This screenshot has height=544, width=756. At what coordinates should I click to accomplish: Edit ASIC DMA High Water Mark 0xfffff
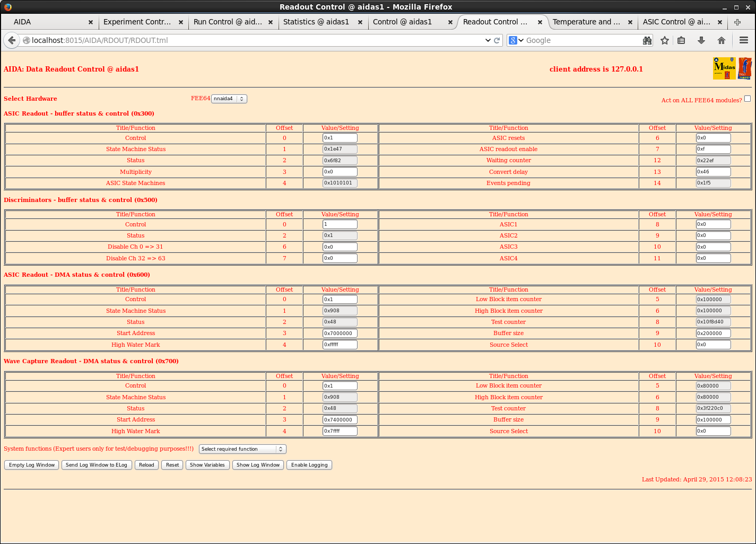coord(340,345)
